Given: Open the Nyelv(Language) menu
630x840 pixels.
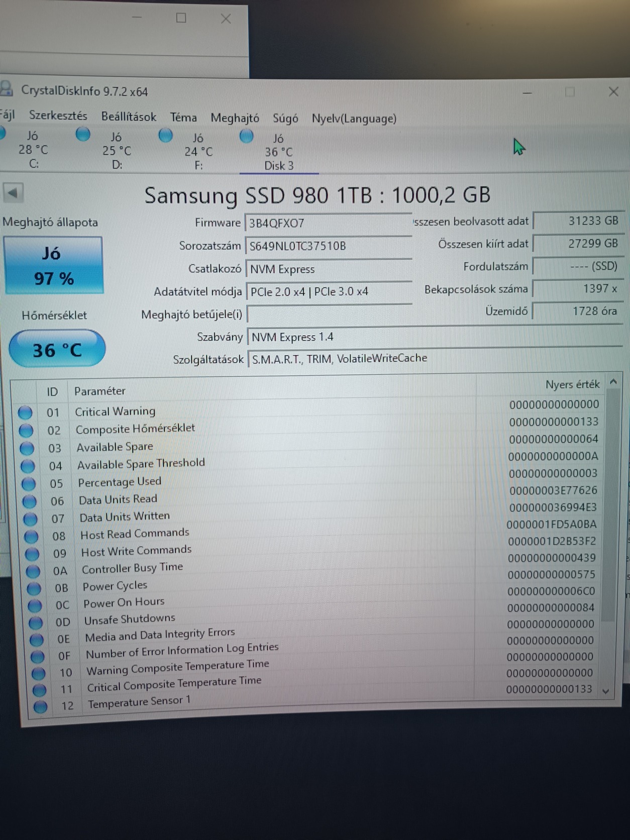Looking at the screenshot, I should pos(354,119).
